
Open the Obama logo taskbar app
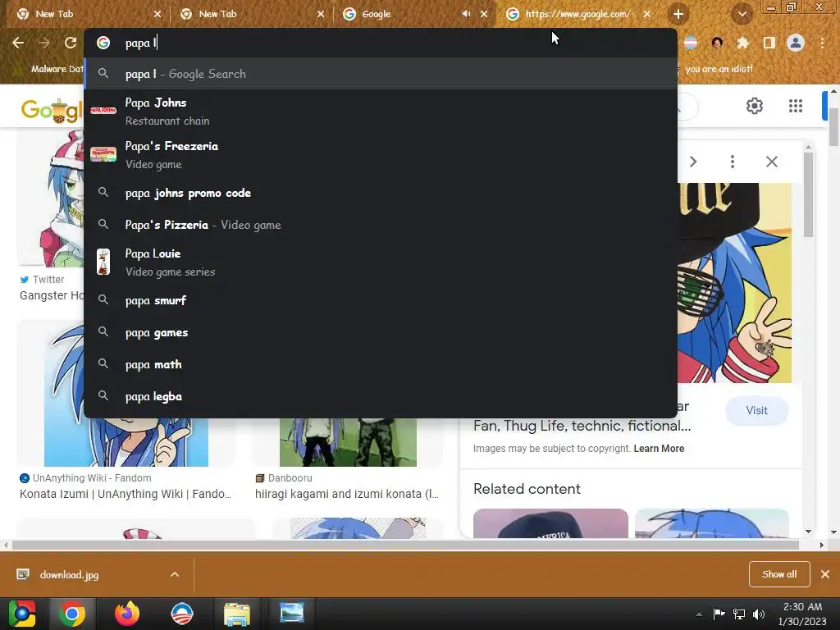(181, 614)
